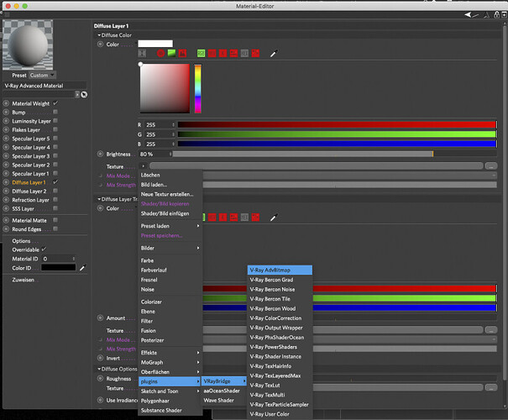Screen dimensions: 508x420
Task: Click the Diffuse Color Texture browse (...) button
Action: (x=491, y=166)
